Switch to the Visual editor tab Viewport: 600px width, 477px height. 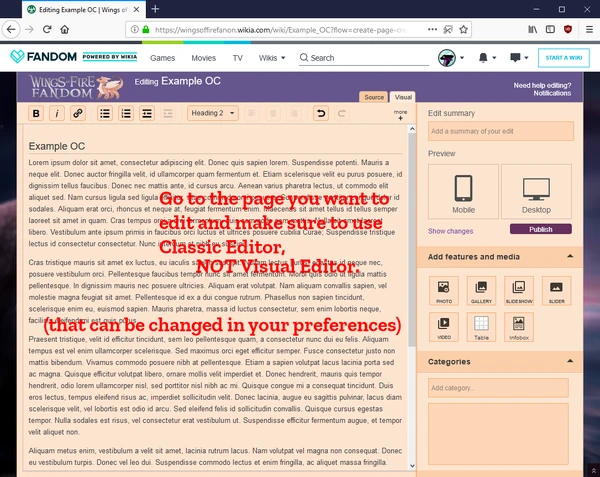(x=403, y=97)
